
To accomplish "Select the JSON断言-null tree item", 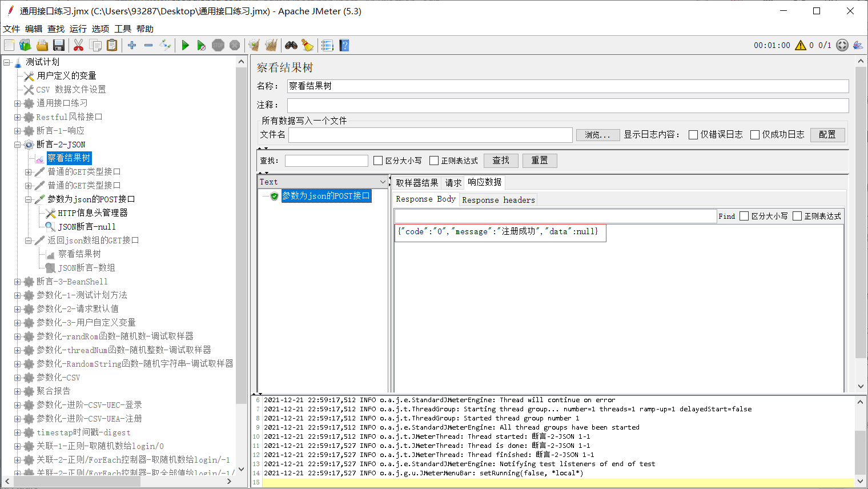I will coord(87,227).
